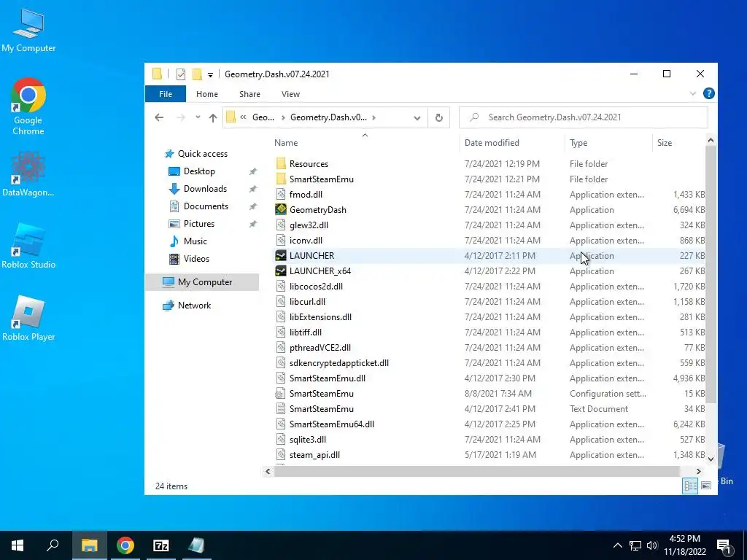Refresh the current folder view
Viewport: 747px width, 560px height.
(x=438, y=117)
